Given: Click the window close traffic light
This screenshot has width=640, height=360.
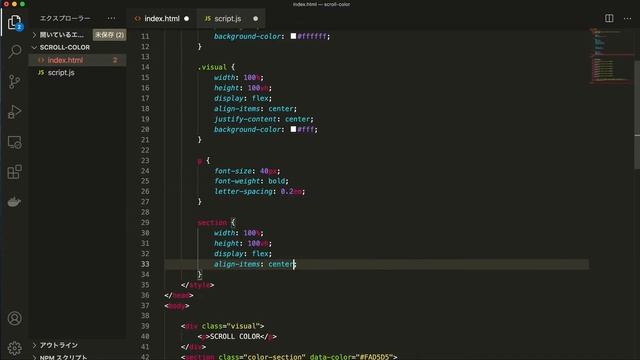Looking at the screenshot, I should pyautogui.click(x=6, y=4).
